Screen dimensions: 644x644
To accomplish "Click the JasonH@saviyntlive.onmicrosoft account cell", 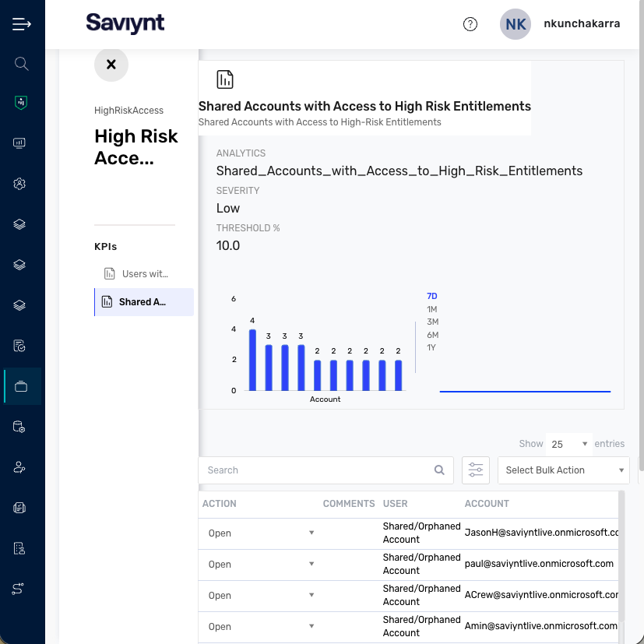I will (541, 533).
